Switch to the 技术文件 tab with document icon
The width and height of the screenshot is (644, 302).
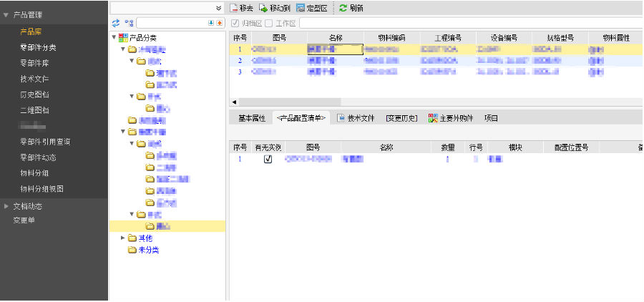356,118
